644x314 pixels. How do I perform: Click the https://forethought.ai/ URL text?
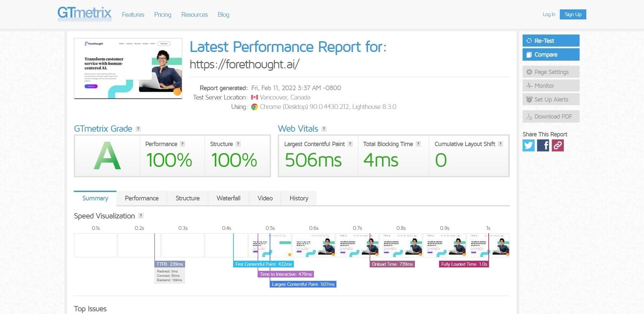pyautogui.click(x=245, y=64)
